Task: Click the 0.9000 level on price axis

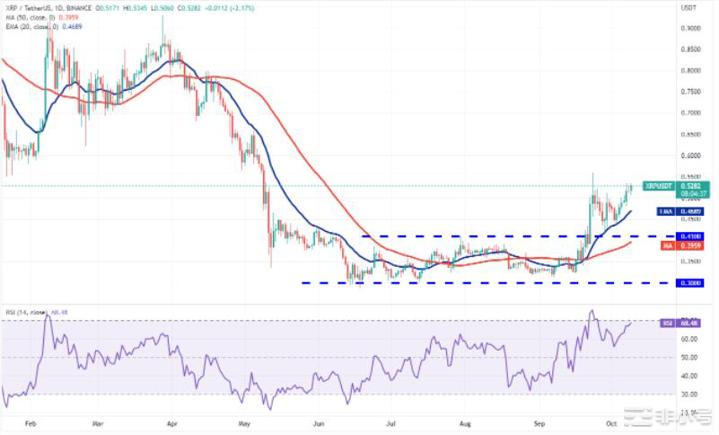Action: 689,28
